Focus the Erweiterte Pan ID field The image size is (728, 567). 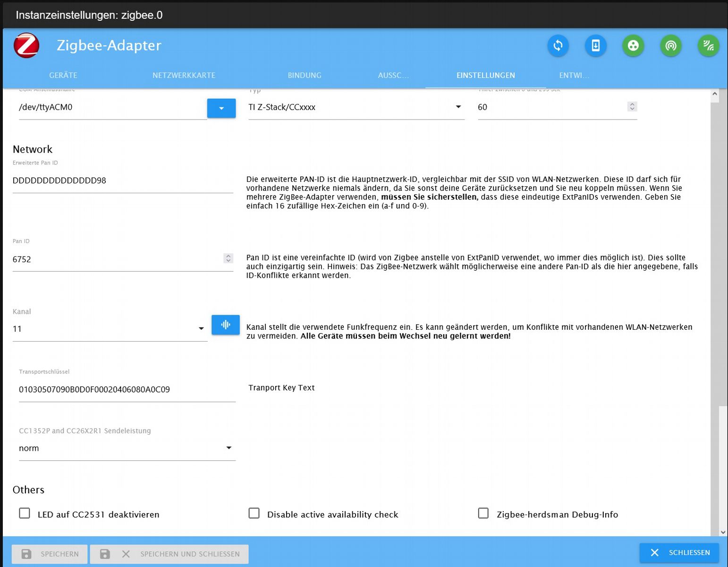(123, 180)
